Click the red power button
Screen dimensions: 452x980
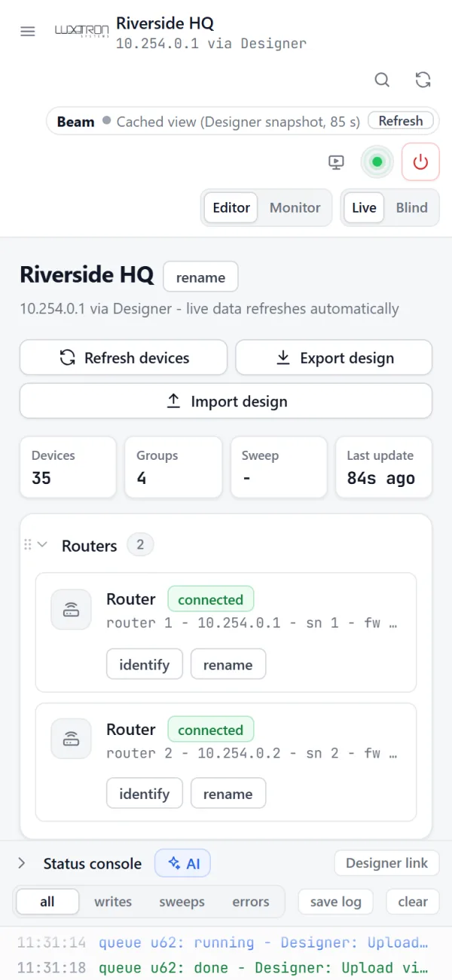point(420,162)
